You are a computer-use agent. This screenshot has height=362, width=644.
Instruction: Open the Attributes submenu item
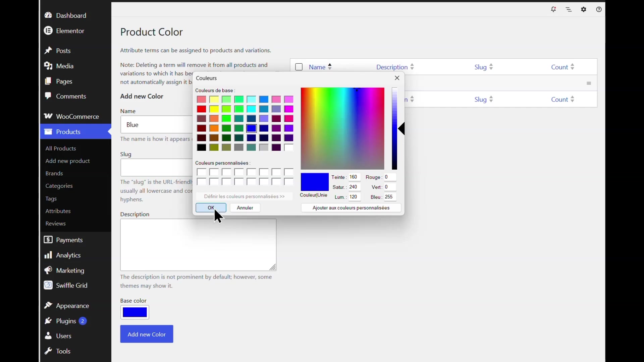pyautogui.click(x=58, y=211)
